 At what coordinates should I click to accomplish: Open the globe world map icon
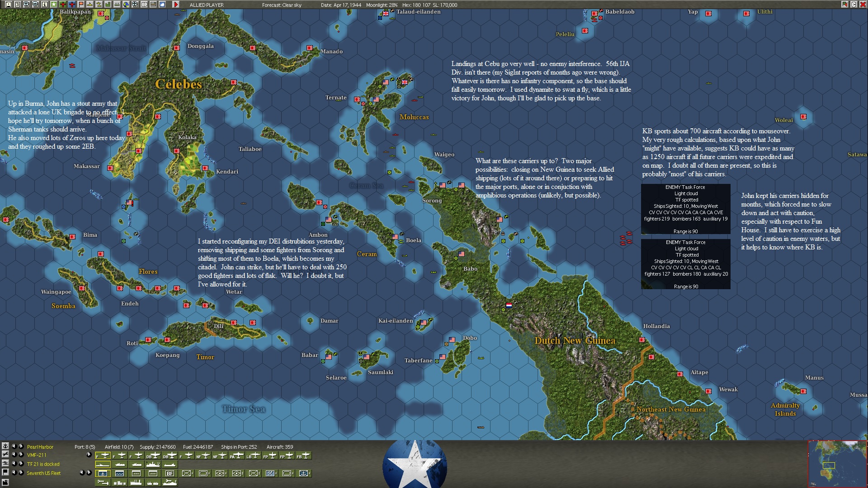tap(126, 5)
